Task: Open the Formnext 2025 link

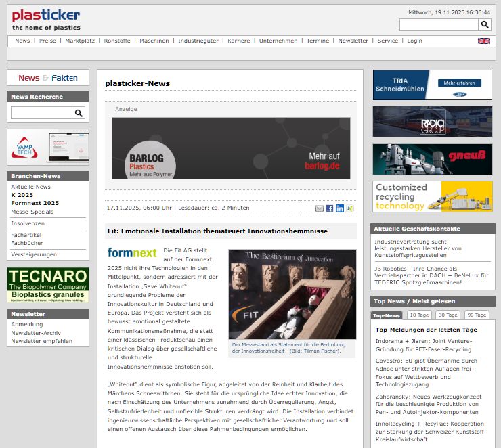Action: click(x=35, y=204)
